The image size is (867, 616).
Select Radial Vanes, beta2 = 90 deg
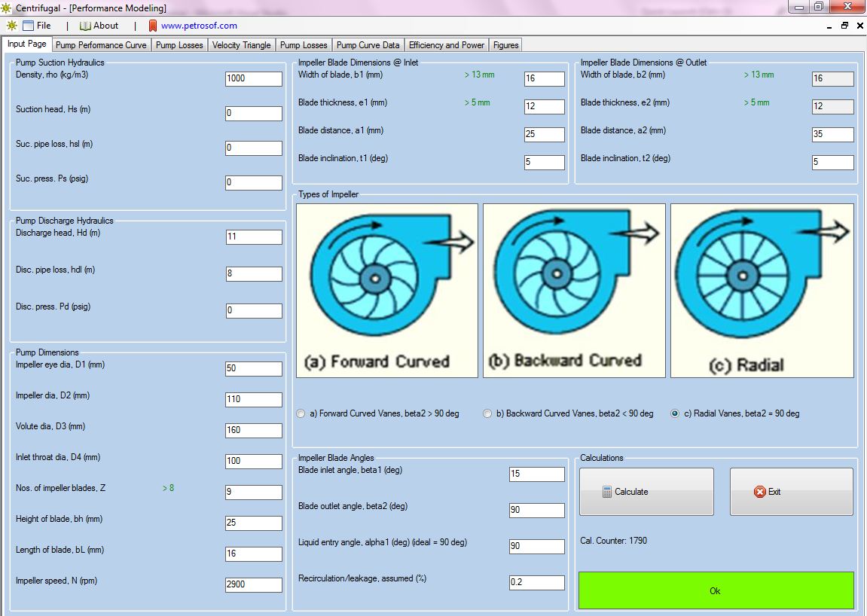(673, 413)
